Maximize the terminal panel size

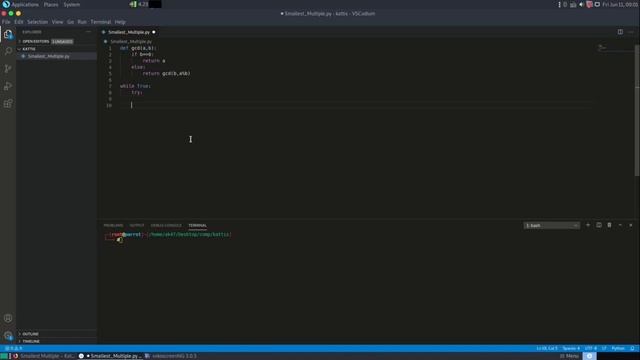pos(620,225)
